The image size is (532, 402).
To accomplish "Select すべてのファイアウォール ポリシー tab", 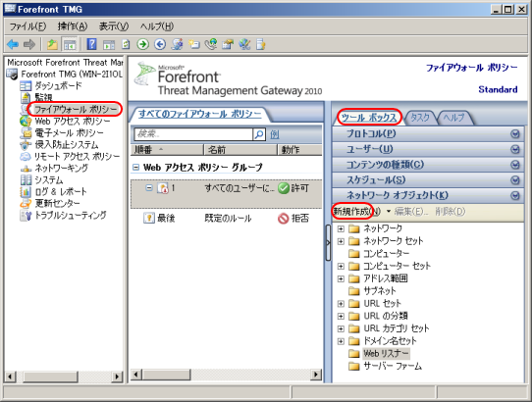I will 200,114.
